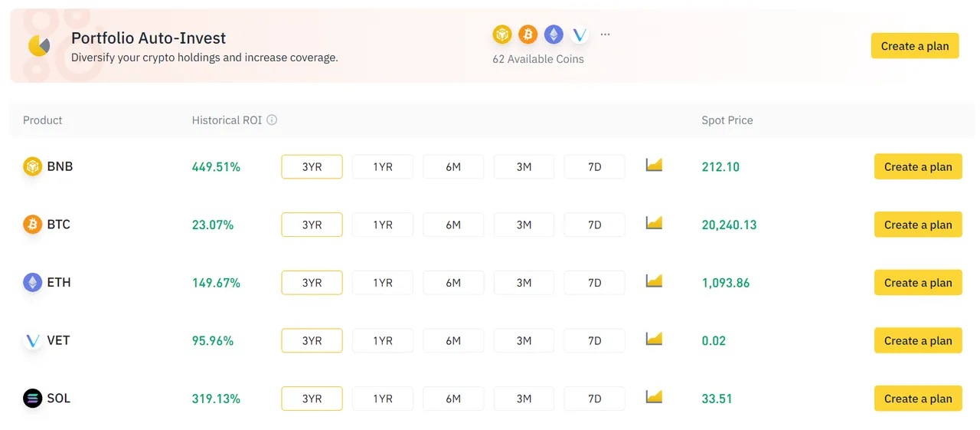Viewport: 980px width, 430px height.
Task: Select the 3M period for SOL
Action: (524, 399)
